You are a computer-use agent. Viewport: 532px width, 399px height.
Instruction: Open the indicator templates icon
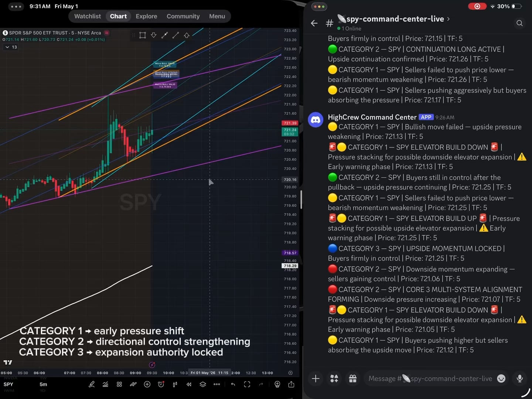click(x=133, y=384)
